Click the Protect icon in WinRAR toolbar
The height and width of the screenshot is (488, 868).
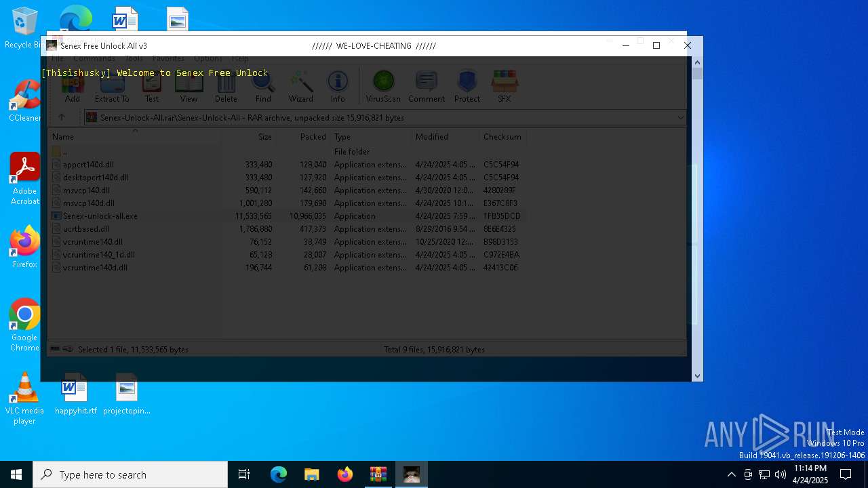coord(467,87)
